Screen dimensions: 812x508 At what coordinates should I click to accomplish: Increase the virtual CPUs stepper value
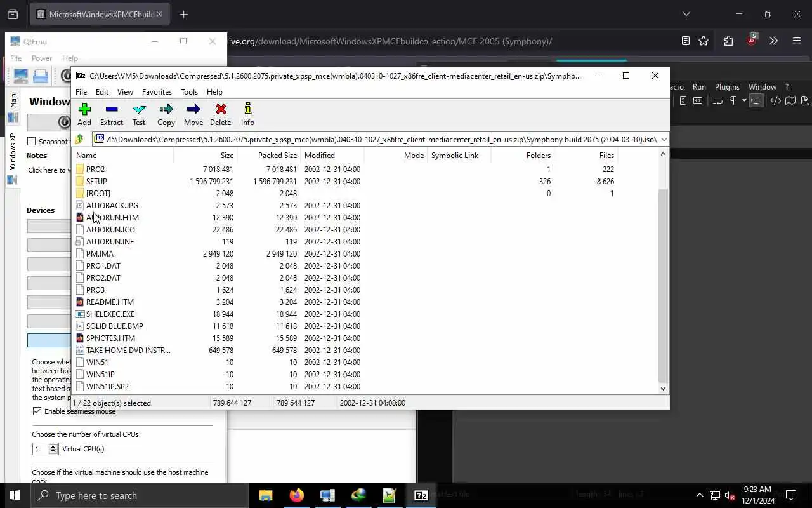click(x=53, y=446)
